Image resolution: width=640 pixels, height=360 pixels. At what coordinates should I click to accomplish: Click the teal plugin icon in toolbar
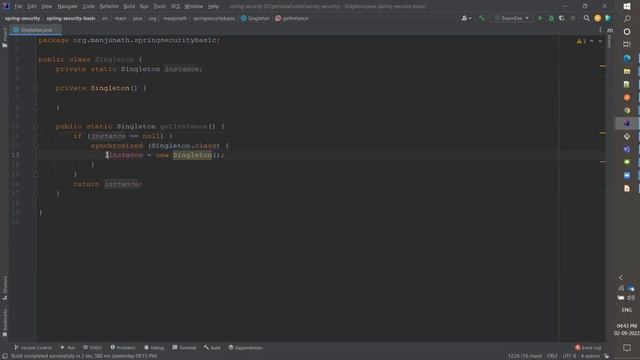click(x=608, y=18)
